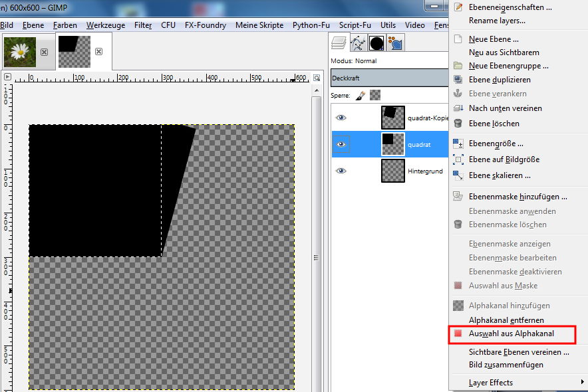Click the lock pixels paintbrush icon

click(x=360, y=96)
